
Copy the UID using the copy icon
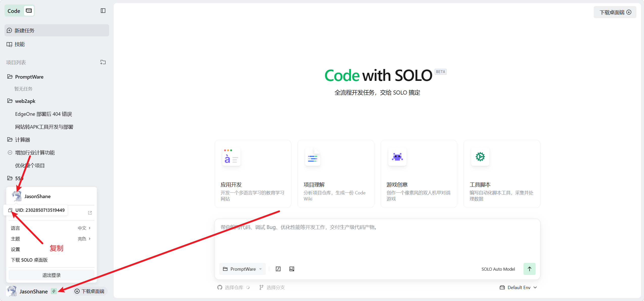pyautogui.click(x=10, y=210)
